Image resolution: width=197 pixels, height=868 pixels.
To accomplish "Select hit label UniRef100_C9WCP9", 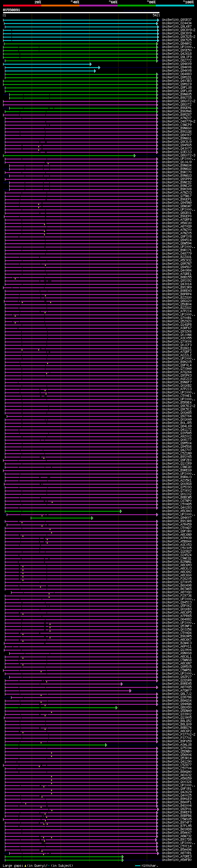I will pyautogui.click(x=177, y=125).
